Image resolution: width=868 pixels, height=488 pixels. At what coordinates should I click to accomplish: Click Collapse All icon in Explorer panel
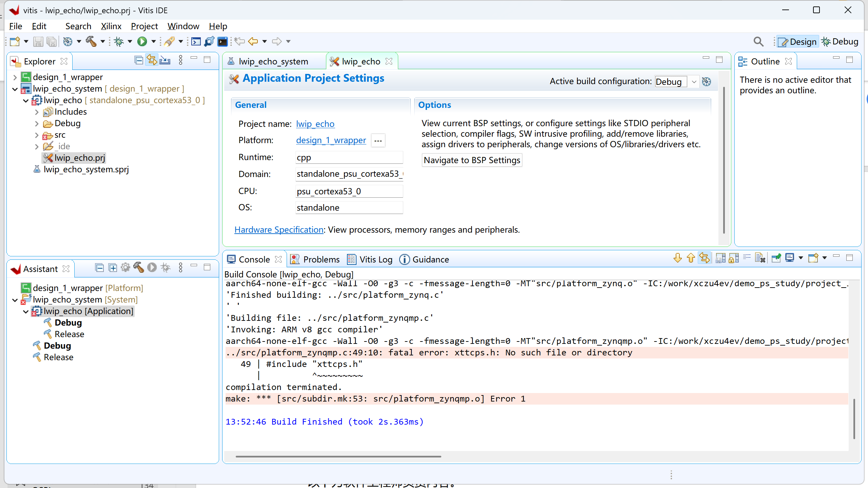point(138,61)
